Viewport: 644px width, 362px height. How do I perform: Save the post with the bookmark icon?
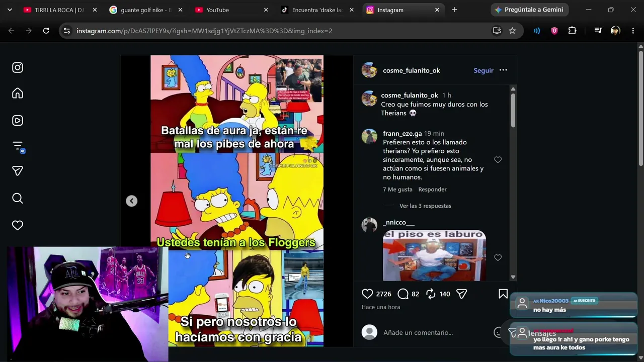click(x=503, y=294)
